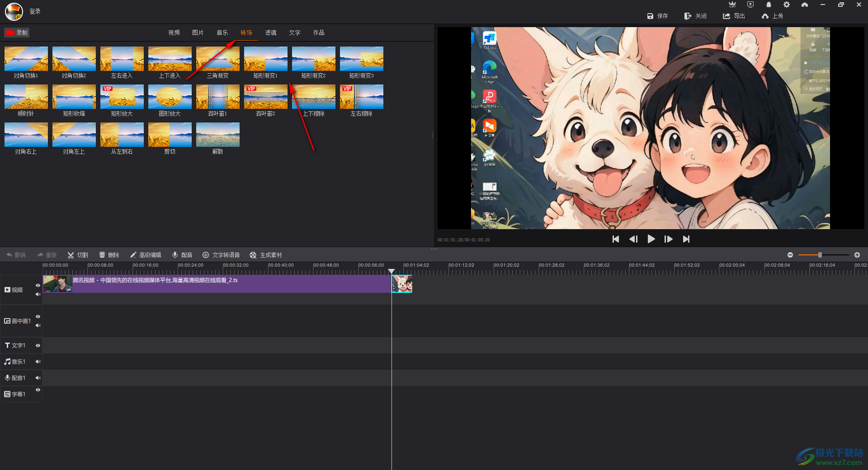This screenshot has height=470, width=868.
Task: Select the cartoon dog clip on timeline
Action: click(402, 284)
